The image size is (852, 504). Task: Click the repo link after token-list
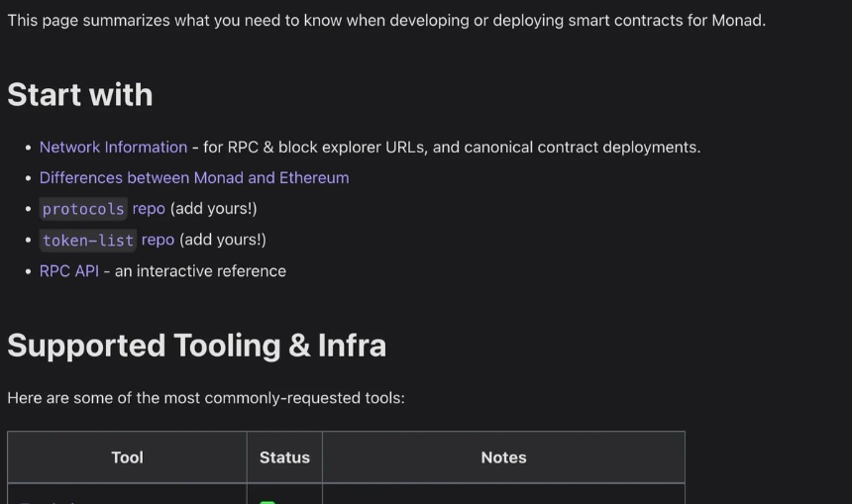coord(158,240)
